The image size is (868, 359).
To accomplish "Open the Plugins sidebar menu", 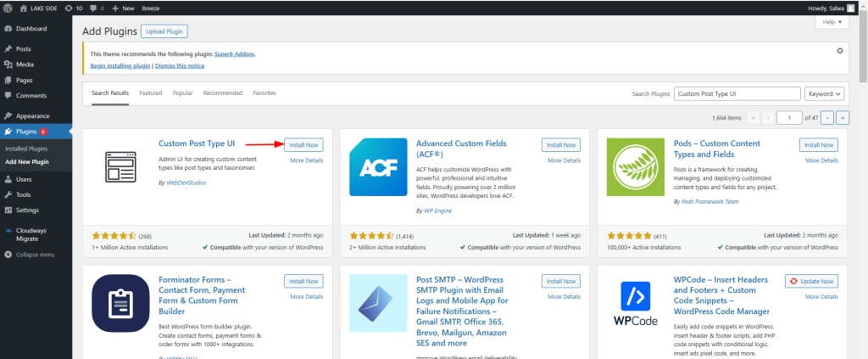I will coord(36,132).
